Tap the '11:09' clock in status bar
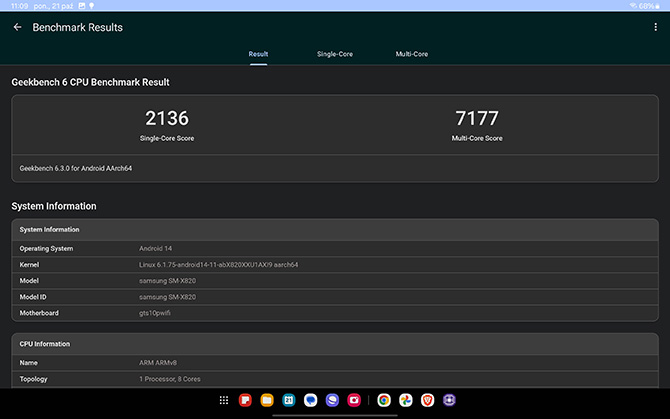670x419 pixels. 20,6
